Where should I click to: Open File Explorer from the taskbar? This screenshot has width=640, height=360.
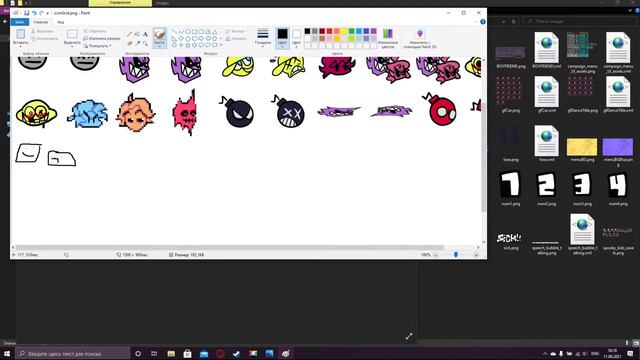click(171, 353)
